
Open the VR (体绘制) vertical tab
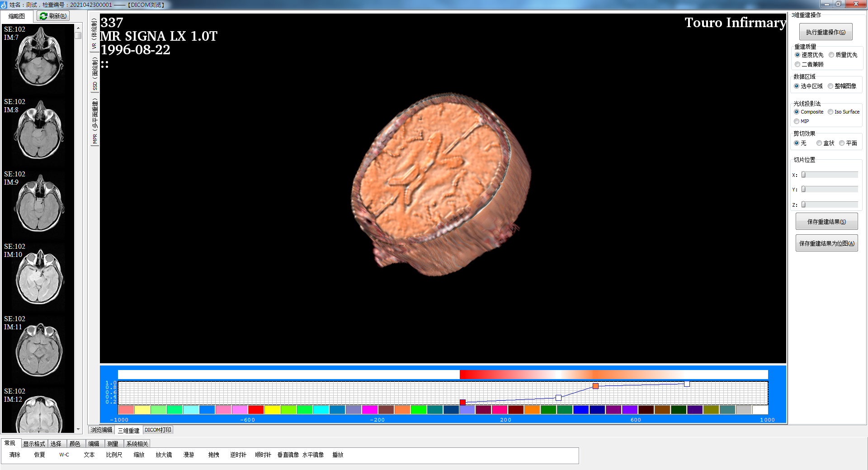point(94,33)
